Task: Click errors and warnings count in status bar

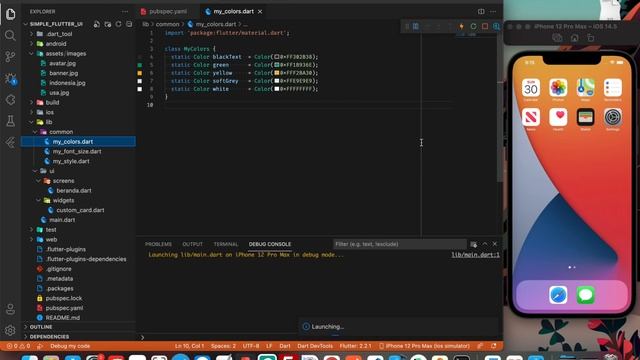Action: click(x=18, y=346)
